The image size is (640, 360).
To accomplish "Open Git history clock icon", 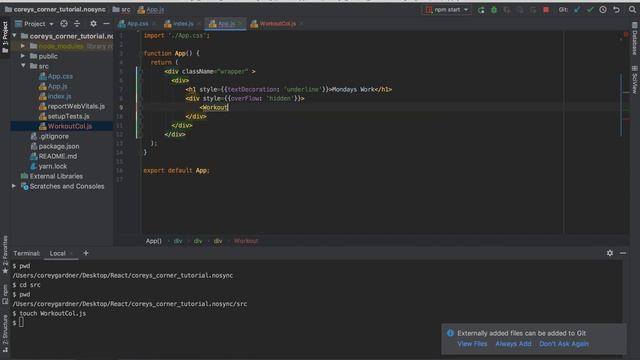I will 603,10.
